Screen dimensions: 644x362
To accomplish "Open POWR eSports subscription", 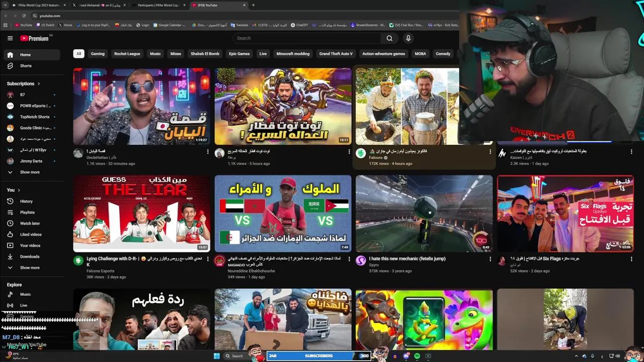I will click(32, 106).
